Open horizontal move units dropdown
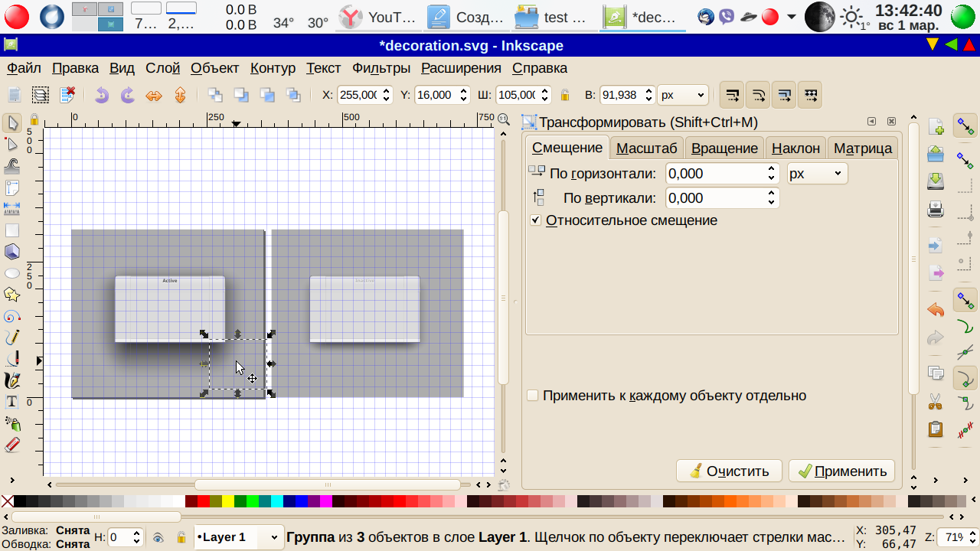 [818, 174]
